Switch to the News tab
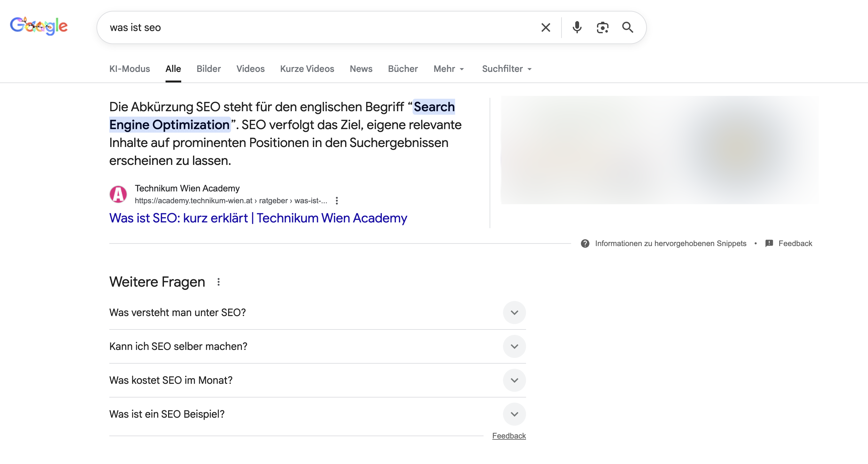The image size is (868, 464). (361, 69)
